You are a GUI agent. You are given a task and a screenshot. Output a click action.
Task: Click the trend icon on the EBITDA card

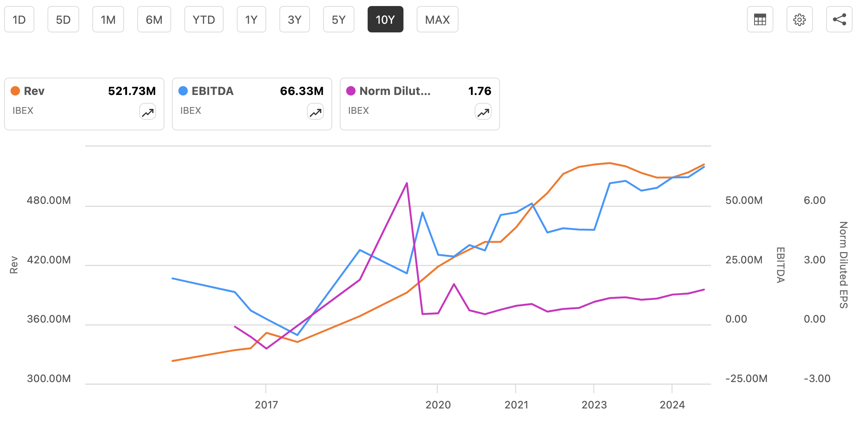(315, 112)
